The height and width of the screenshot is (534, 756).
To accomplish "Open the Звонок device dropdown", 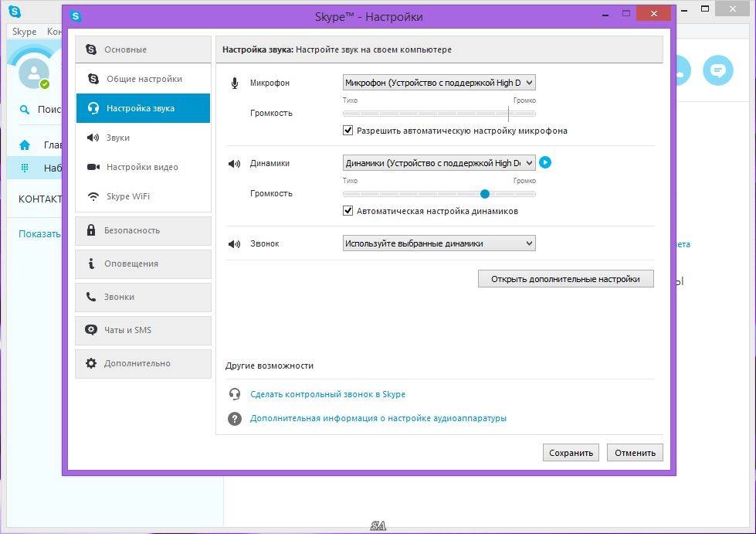I will [x=439, y=243].
